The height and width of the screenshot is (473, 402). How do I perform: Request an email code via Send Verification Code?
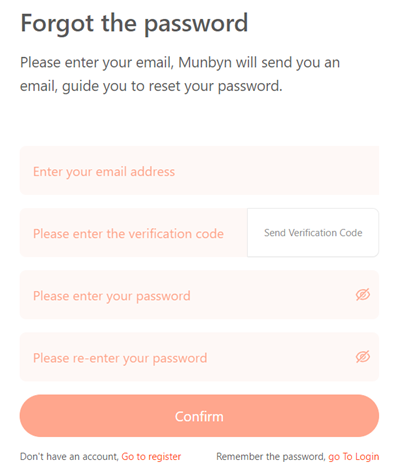[313, 233]
